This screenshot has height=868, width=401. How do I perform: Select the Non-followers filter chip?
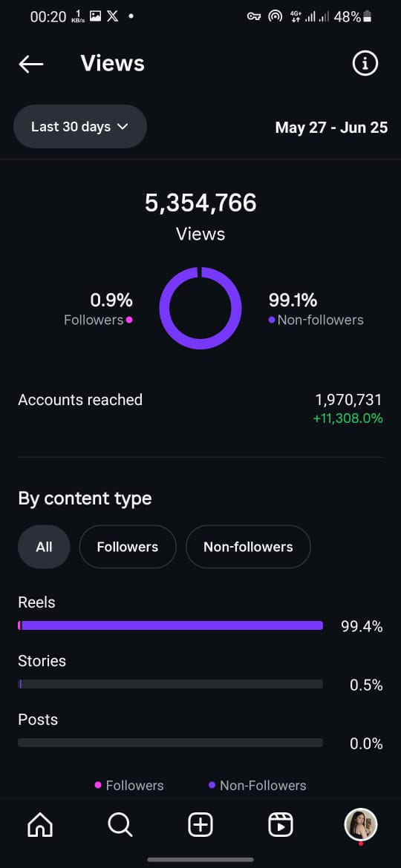(x=248, y=547)
